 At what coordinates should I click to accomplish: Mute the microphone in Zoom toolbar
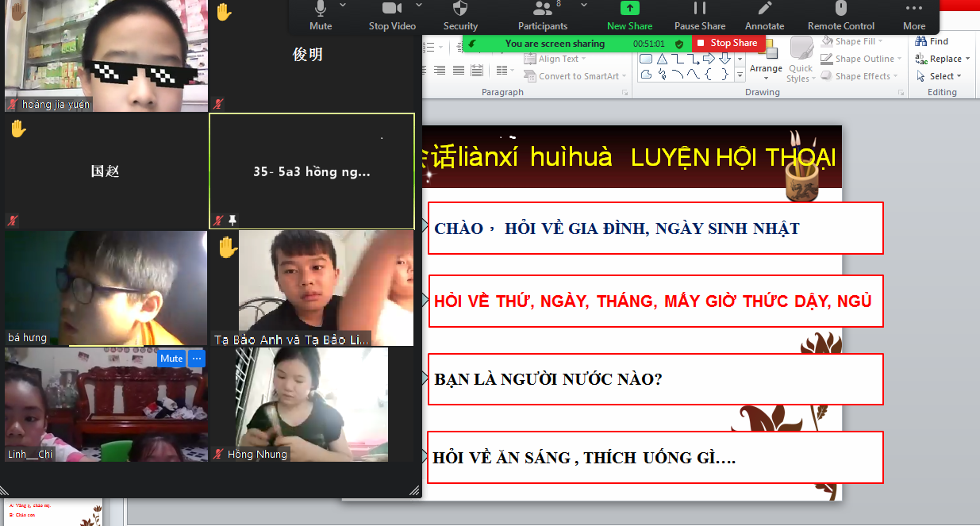point(321,15)
